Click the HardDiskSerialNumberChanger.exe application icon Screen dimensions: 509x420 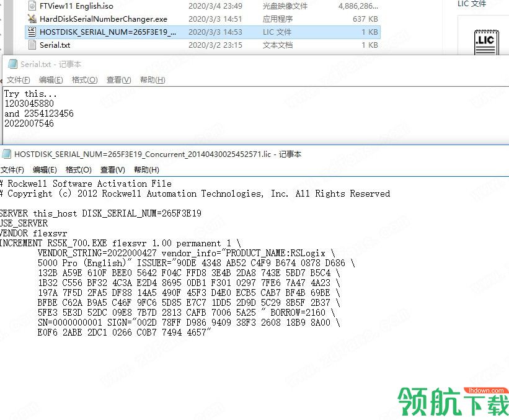pyautogui.click(x=32, y=19)
